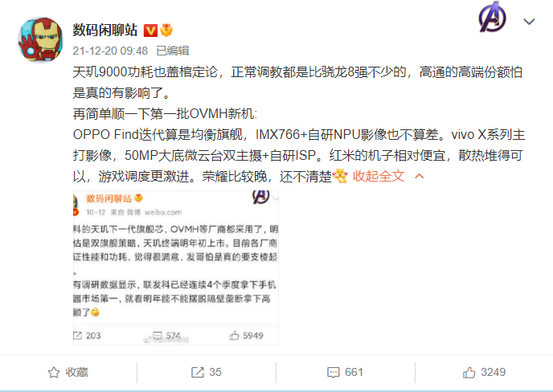The image size is (553, 392).
Task: Open the post options chevron menu
Action: tap(529, 22)
